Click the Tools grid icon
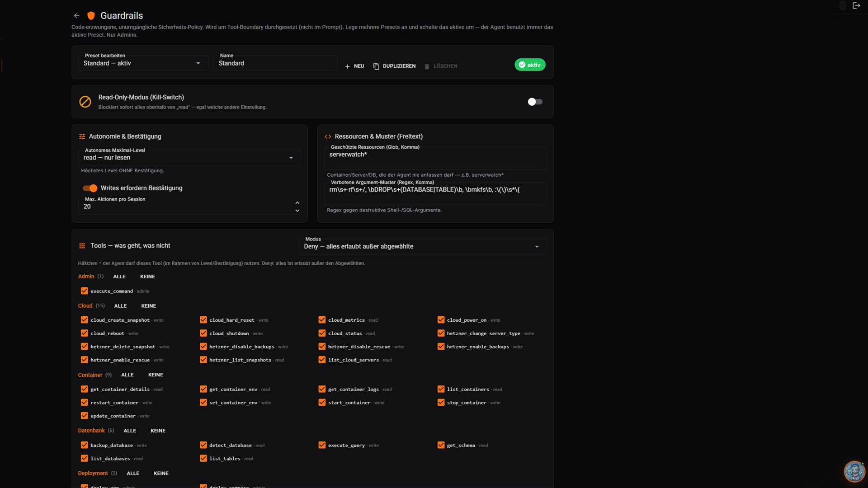 tap(82, 246)
